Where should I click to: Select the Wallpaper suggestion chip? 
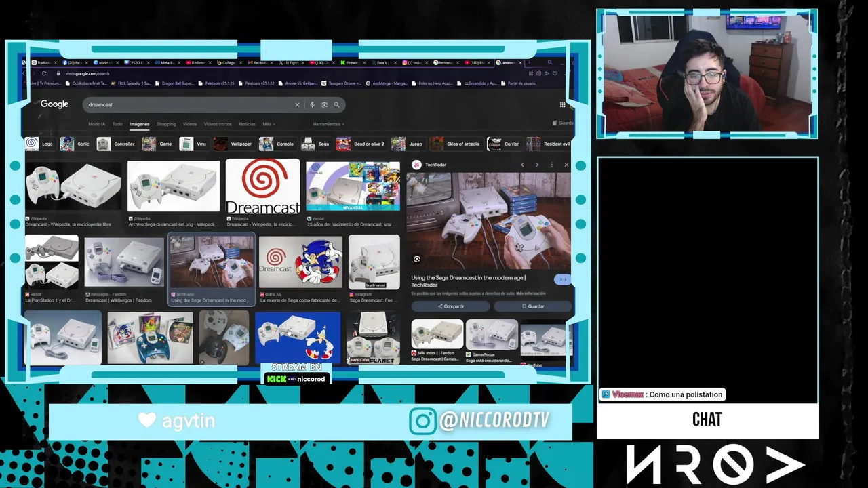(233, 144)
